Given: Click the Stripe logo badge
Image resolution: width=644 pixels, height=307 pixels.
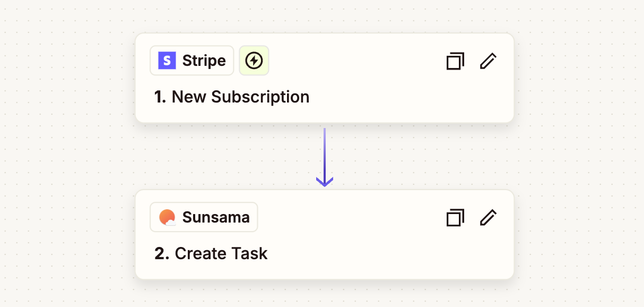Looking at the screenshot, I should point(166,61).
